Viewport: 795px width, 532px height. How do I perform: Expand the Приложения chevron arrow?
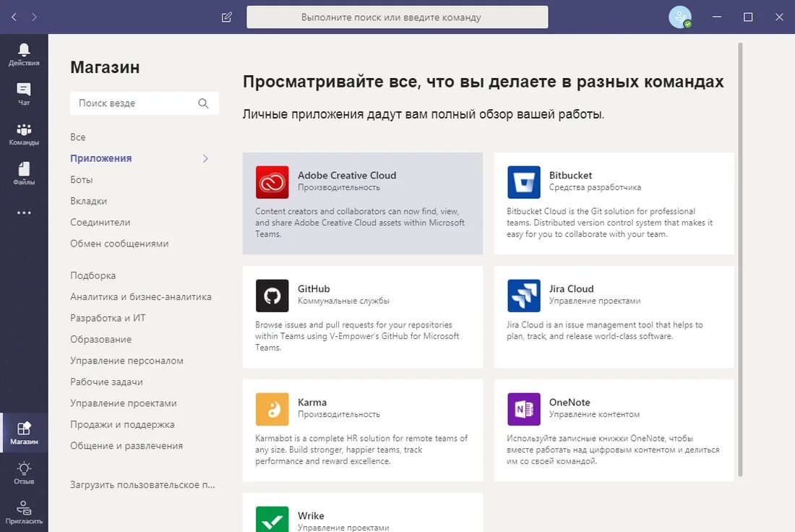point(205,158)
